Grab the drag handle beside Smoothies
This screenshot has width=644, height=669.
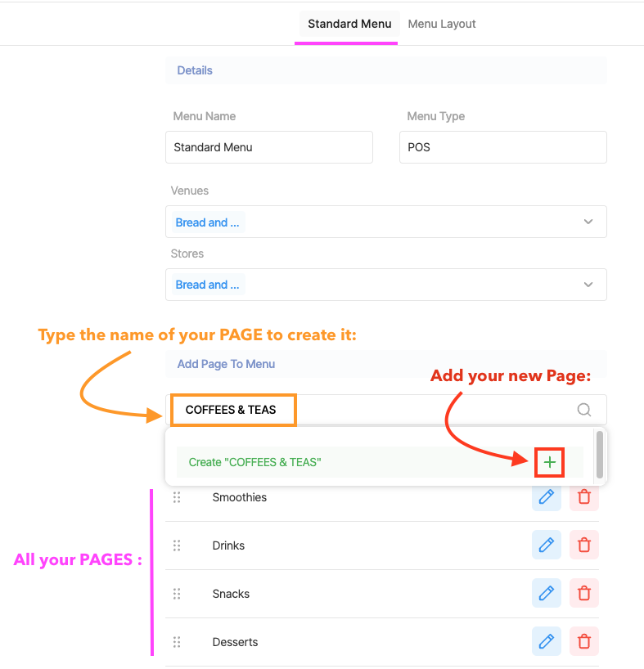(177, 497)
